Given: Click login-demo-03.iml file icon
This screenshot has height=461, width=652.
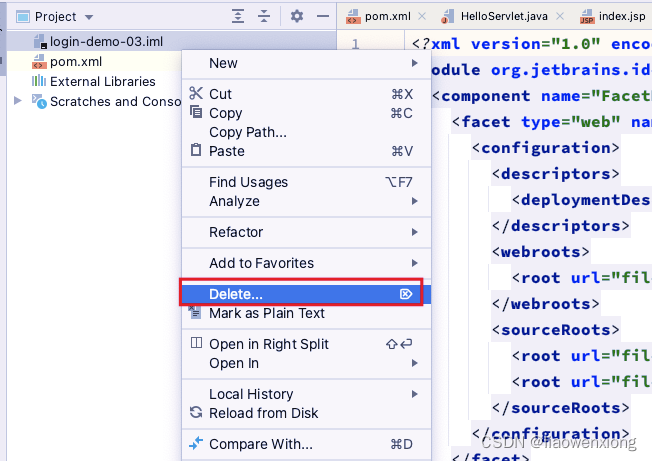Looking at the screenshot, I should (40, 42).
